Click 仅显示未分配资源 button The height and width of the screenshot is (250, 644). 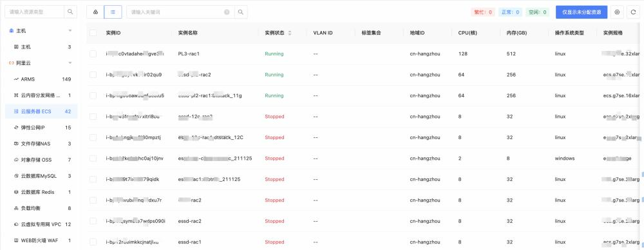click(x=581, y=12)
